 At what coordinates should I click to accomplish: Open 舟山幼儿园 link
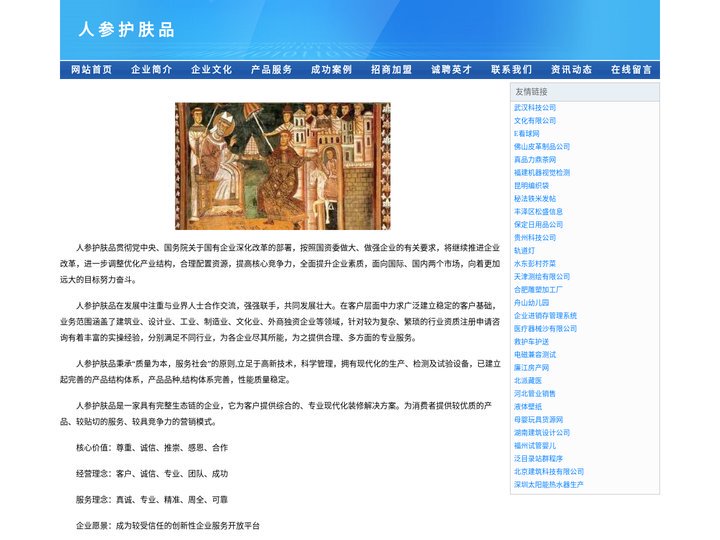[x=531, y=303]
